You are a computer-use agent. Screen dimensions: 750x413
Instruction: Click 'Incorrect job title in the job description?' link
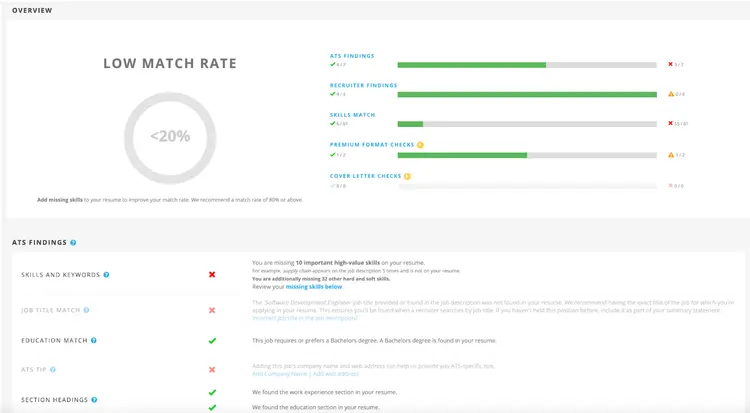[x=305, y=318]
